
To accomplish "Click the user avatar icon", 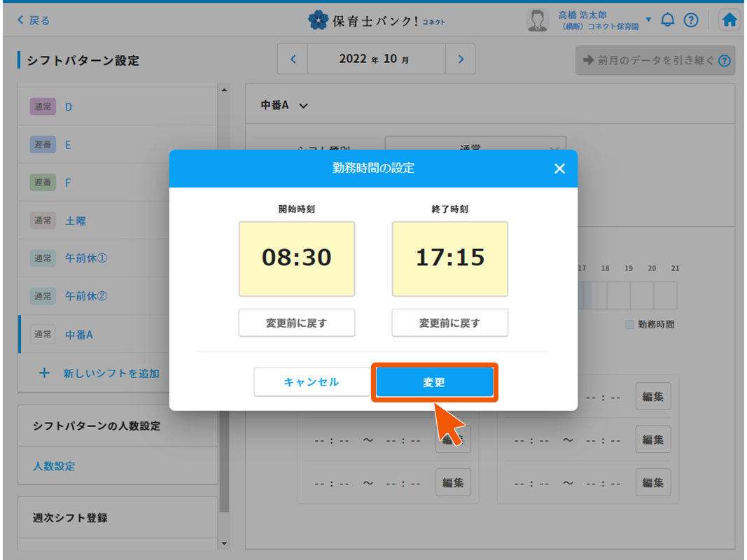I will coord(537,20).
